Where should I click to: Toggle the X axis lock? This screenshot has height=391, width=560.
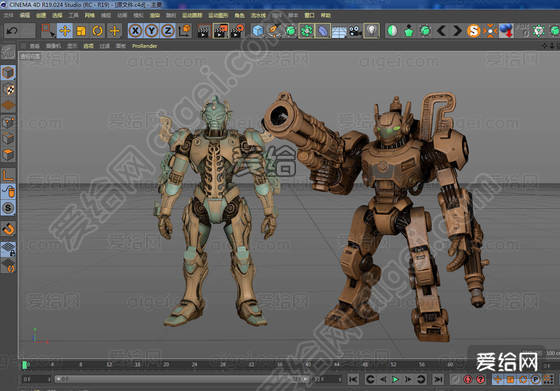click(136, 31)
